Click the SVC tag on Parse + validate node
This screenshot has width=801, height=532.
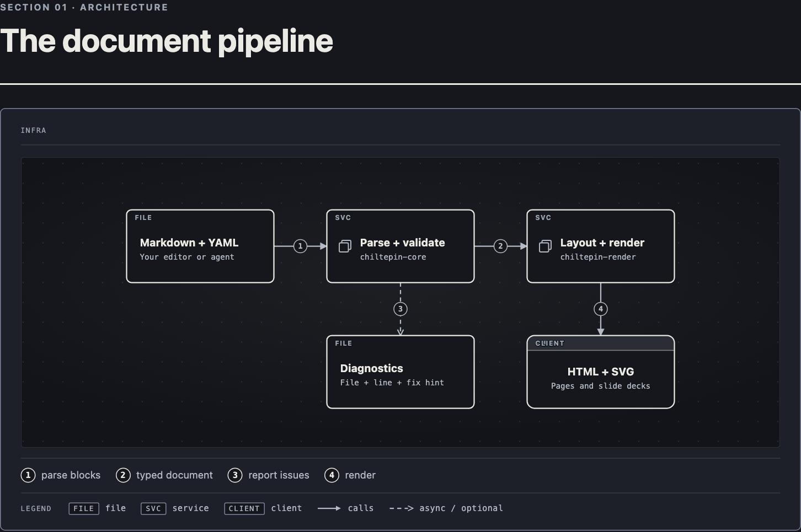point(343,218)
